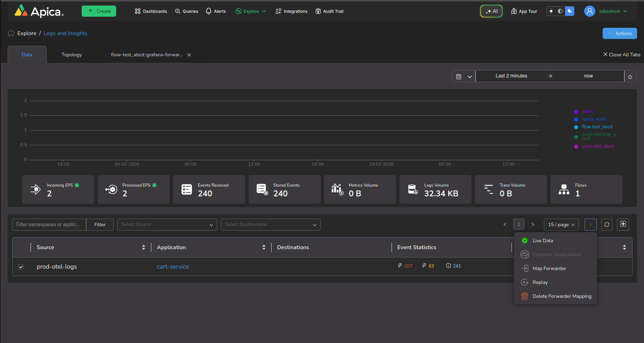Screen dimensions: 644x343
Task: Expand the Select Destinations dropdown
Action: (271, 224)
